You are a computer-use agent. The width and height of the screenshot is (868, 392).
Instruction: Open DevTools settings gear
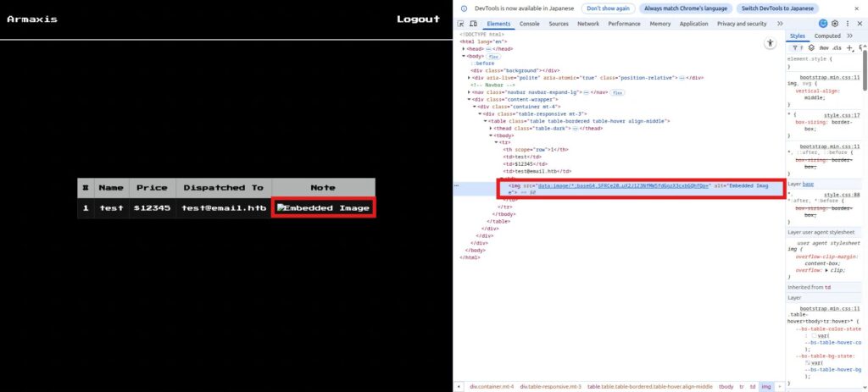pos(835,24)
